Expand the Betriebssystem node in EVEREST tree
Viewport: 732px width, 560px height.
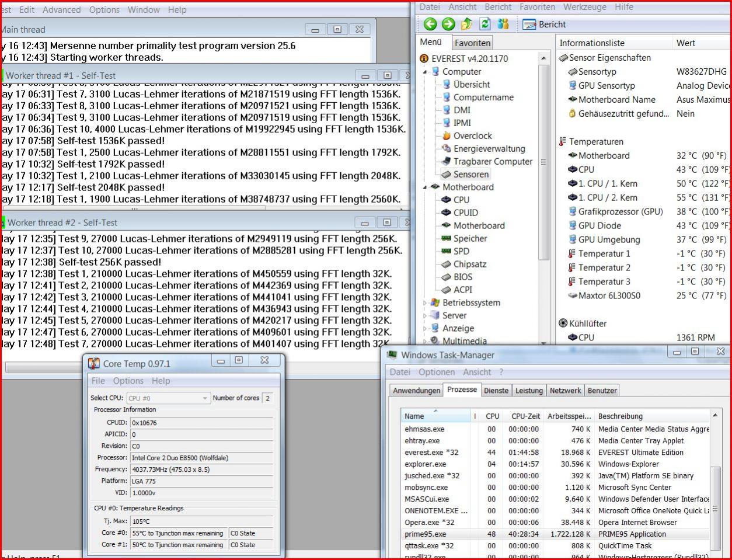click(x=425, y=303)
